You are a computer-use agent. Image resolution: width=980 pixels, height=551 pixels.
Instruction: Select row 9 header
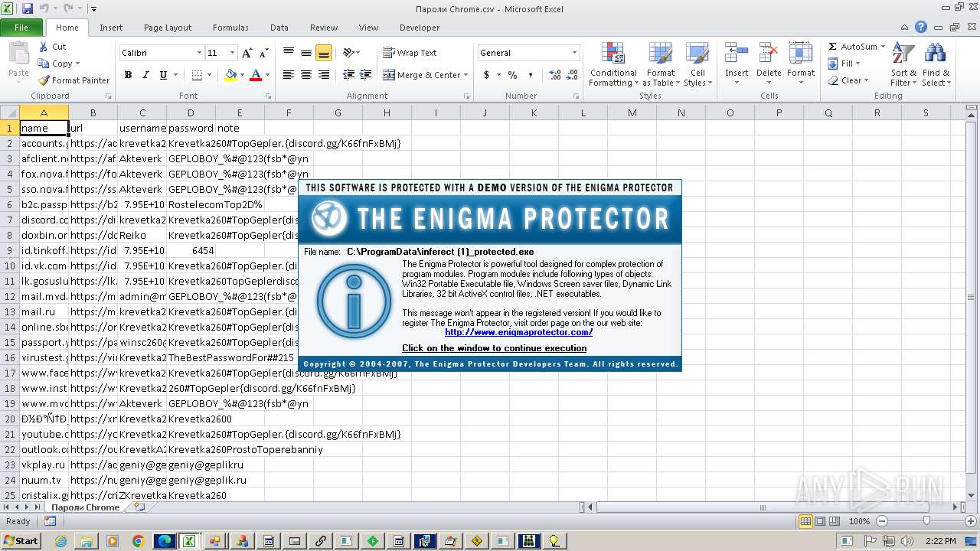click(10, 250)
